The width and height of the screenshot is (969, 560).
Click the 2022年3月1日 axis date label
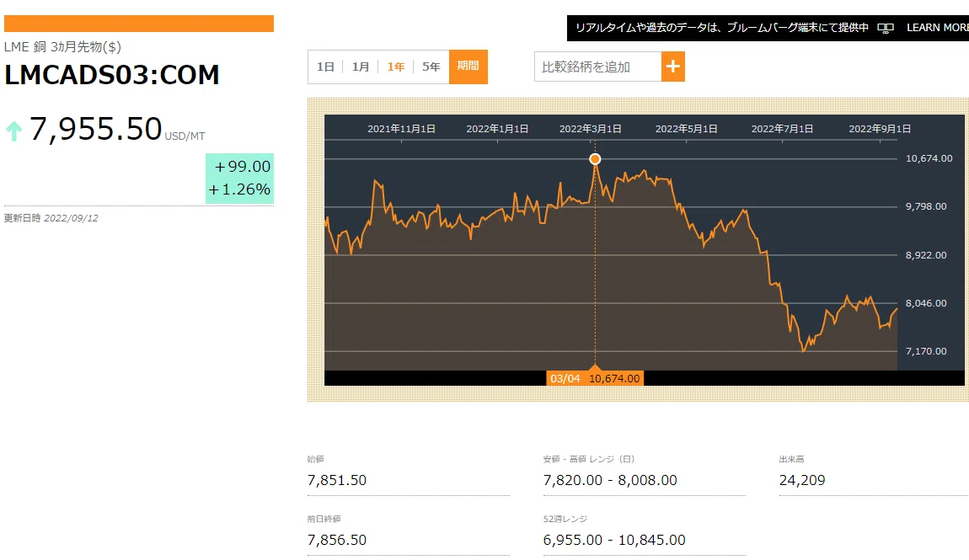click(590, 129)
